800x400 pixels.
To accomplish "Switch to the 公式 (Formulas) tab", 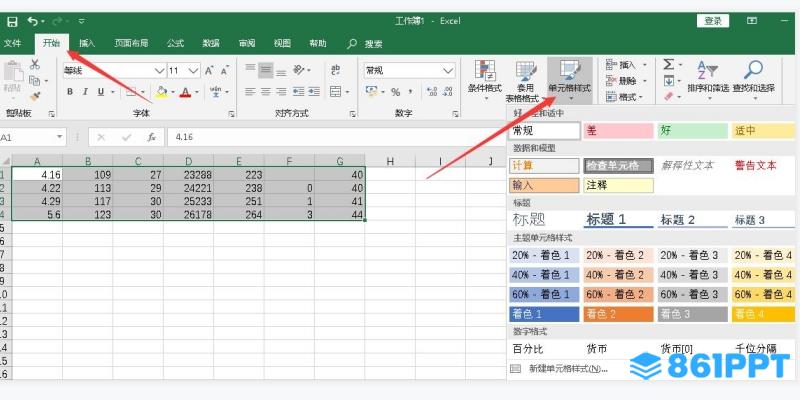I will tap(175, 44).
